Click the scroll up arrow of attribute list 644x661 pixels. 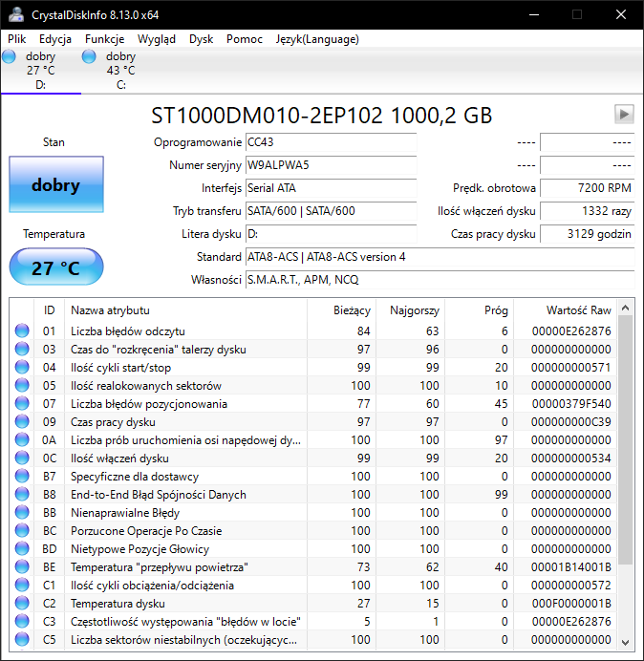(626, 309)
